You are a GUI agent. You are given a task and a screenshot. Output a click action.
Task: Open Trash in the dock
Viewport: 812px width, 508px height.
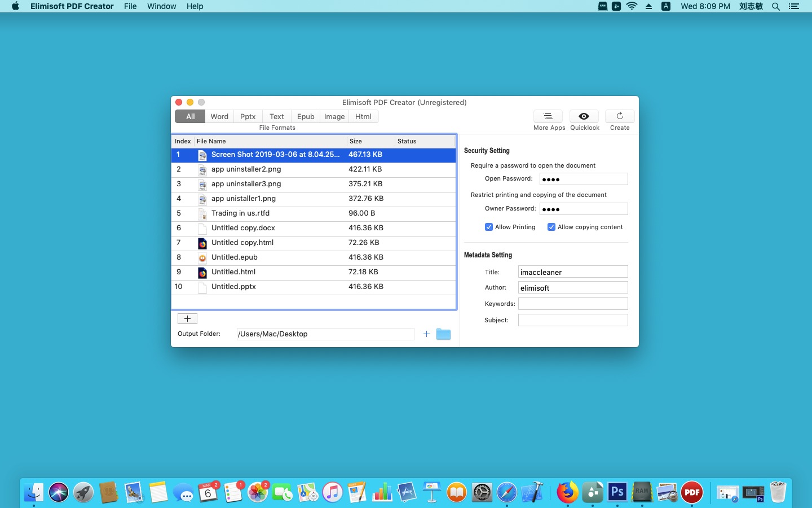(778, 492)
